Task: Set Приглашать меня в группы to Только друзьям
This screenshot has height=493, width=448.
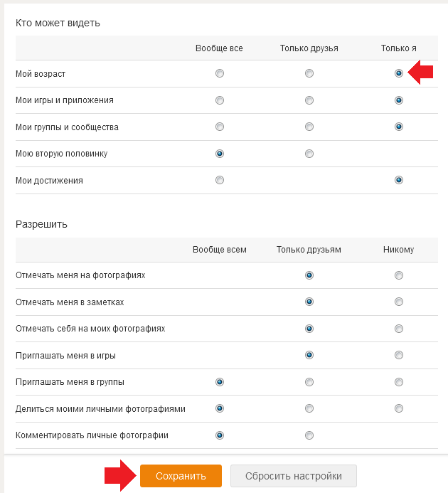Action: click(x=309, y=382)
